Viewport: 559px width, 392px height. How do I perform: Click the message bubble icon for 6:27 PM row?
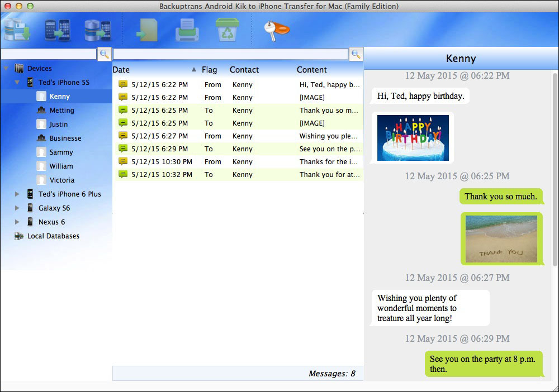123,136
